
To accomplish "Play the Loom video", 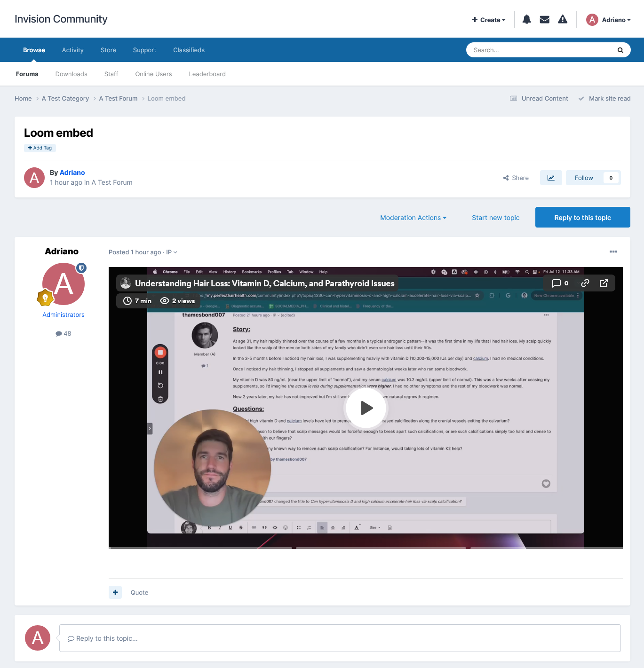I will (x=366, y=408).
